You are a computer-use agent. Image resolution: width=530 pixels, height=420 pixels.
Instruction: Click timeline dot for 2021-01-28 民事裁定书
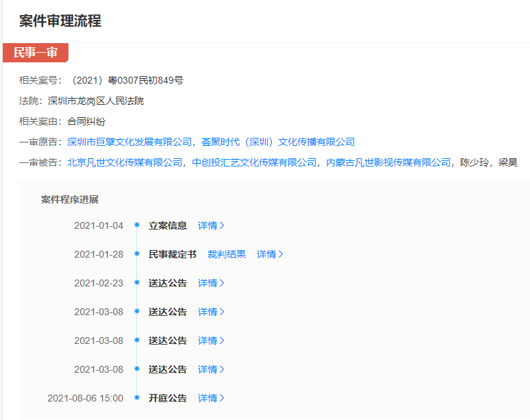pyautogui.click(x=137, y=254)
